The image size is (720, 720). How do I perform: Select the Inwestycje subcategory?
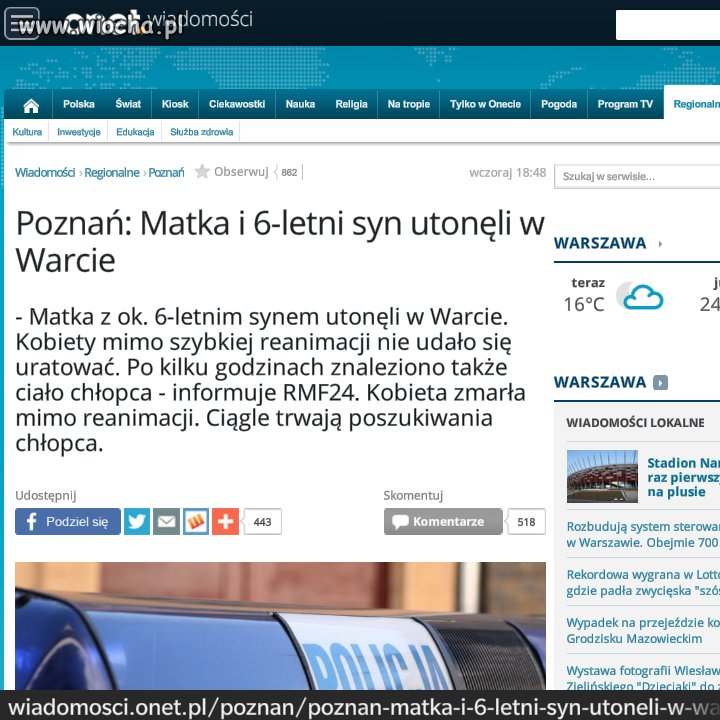(79, 132)
